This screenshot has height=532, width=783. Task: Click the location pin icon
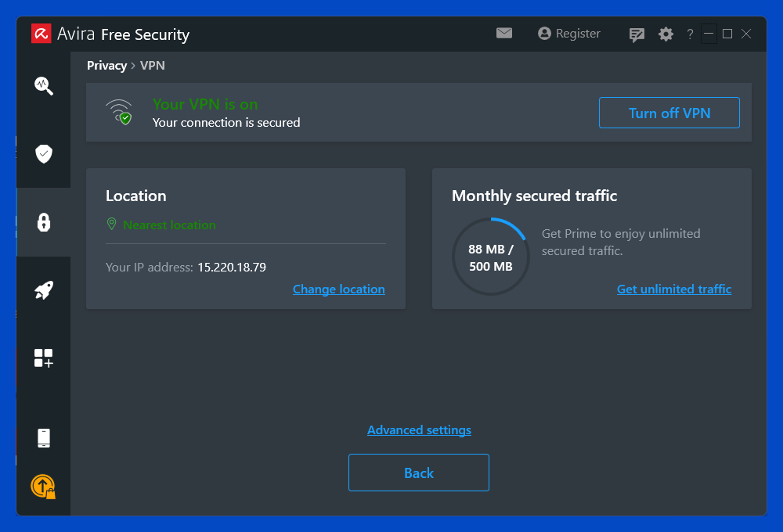[111, 224]
